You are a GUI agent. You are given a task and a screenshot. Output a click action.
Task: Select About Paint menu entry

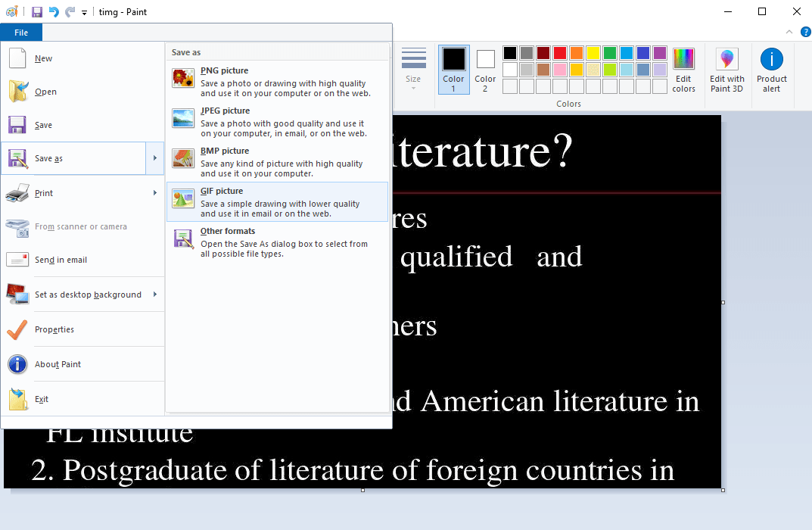coord(82,364)
